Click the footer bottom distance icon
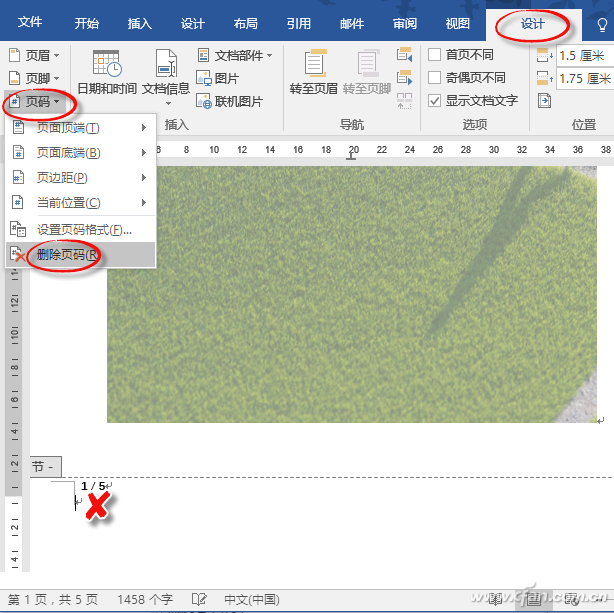The height and width of the screenshot is (613, 614). [544, 78]
